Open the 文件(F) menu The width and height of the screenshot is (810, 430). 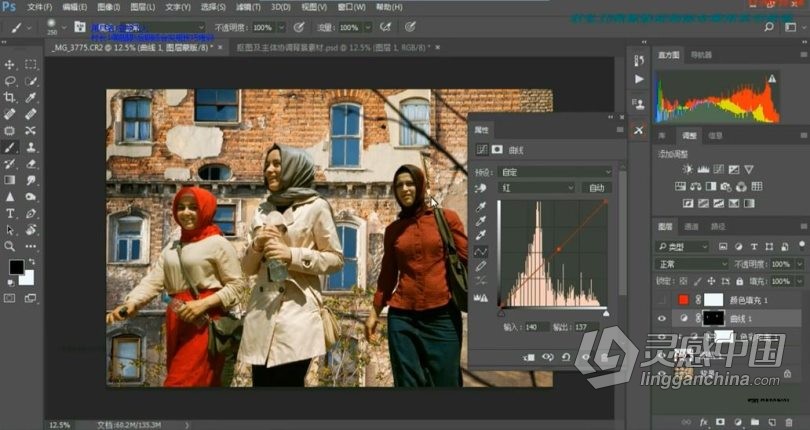40,7
